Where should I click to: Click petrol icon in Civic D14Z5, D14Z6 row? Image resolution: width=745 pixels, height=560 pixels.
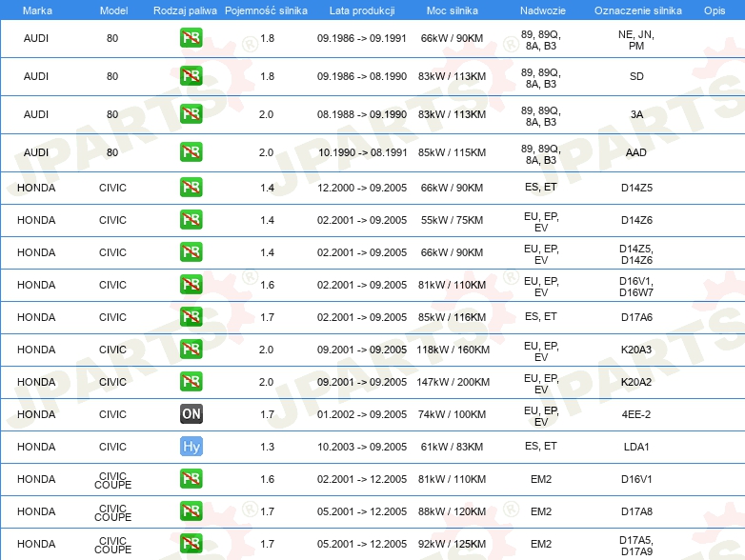191,252
